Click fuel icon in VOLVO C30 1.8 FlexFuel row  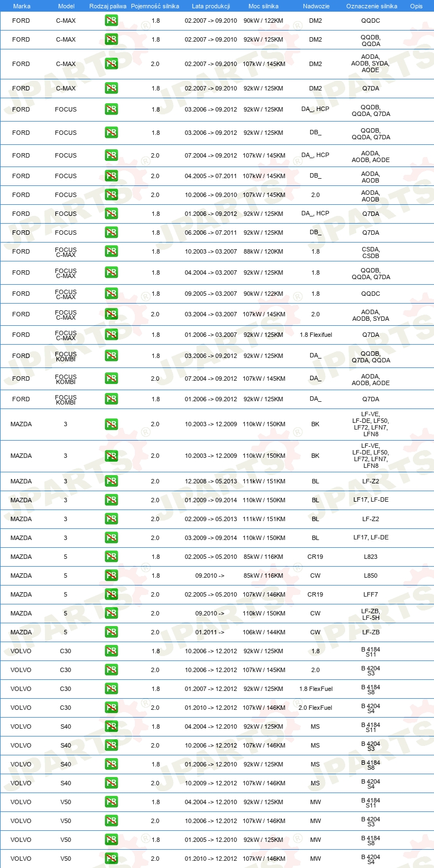(x=111, y=689)
